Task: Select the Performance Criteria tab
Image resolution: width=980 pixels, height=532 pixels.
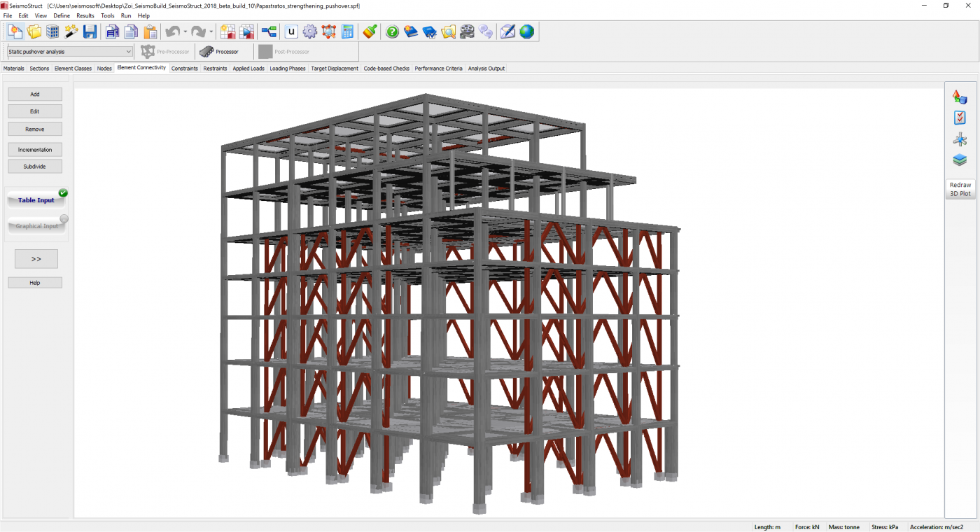Action: click(x=438, y=69)
